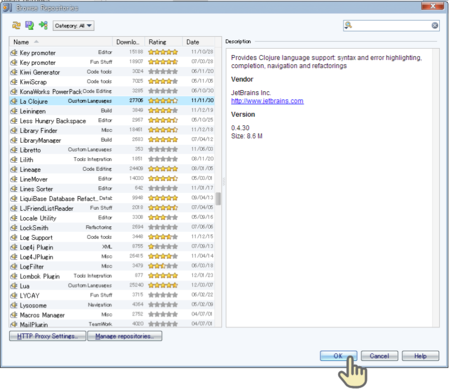
Task: Click the third toolbar icon with green arrow
Action: (x=43, y=25)
